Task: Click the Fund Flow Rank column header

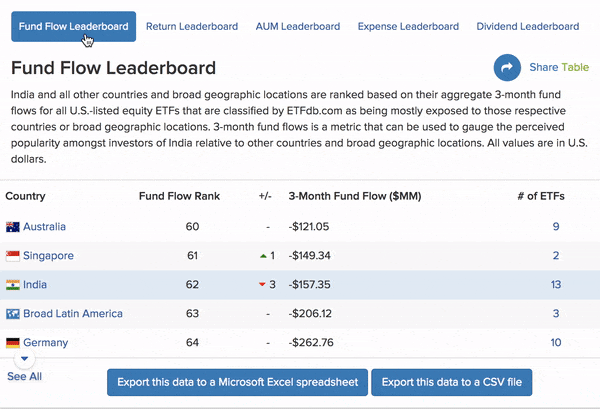Action: pos(179,196)
